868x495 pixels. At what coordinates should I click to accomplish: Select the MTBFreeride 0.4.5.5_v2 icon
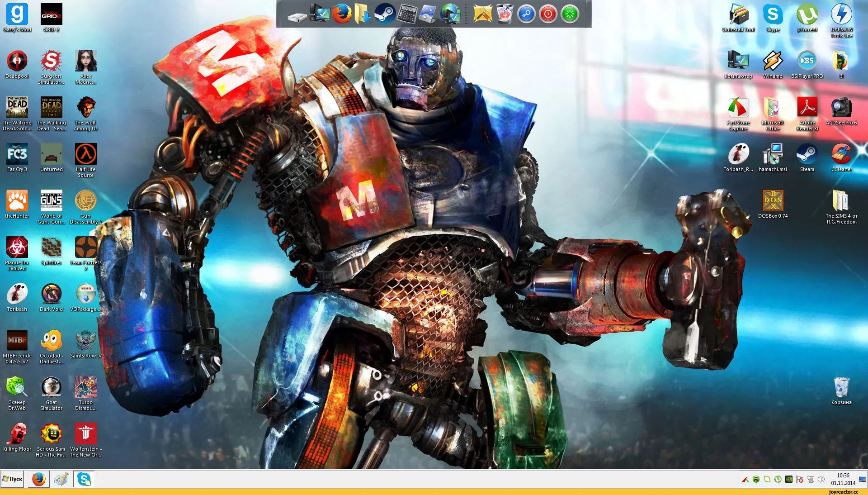tap(17, 347)
